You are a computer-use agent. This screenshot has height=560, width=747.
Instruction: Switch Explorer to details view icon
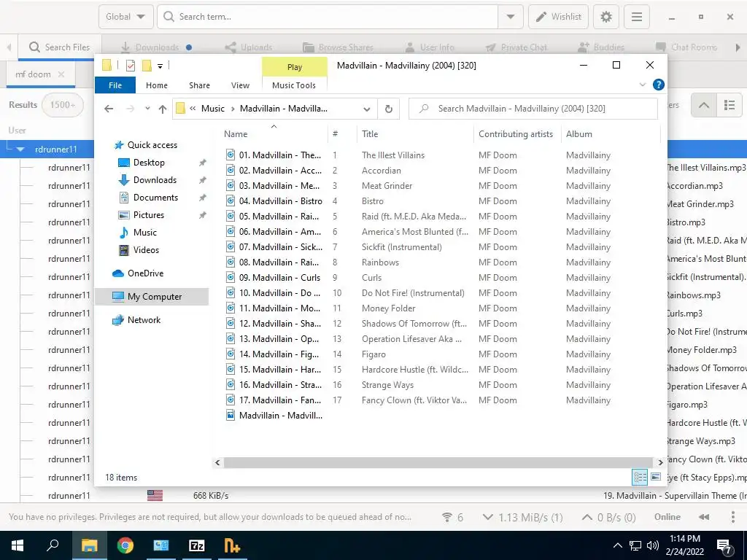639,477
